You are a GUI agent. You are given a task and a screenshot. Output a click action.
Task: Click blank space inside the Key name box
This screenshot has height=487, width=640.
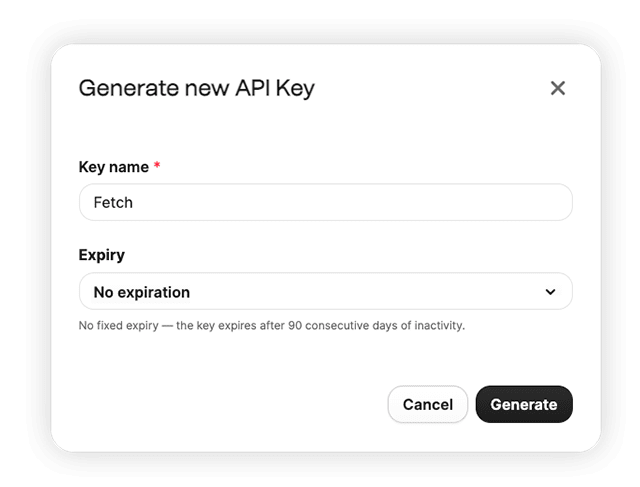(351, 202)
